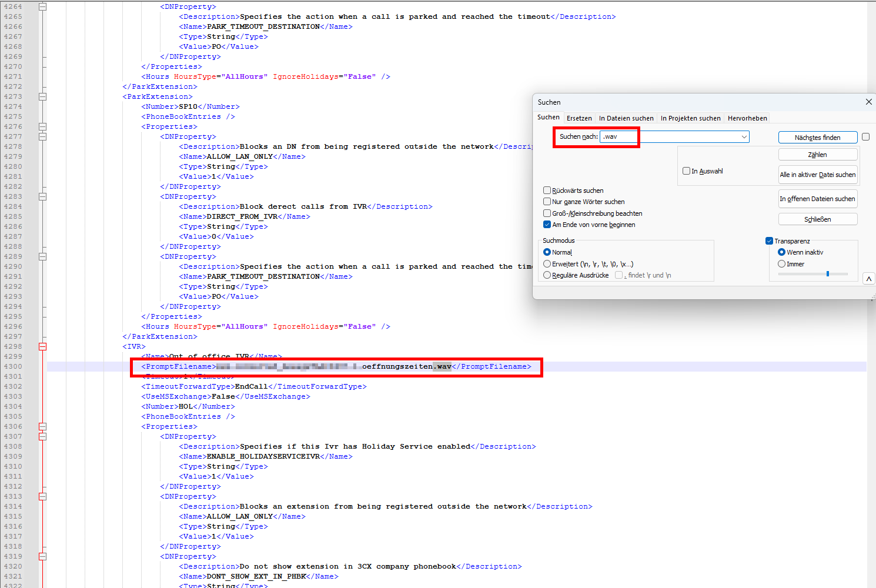Click the PromptFilename line ending in oeffnungszeiten.wav
Screen dimensions: 876x588
pyautogui.click(x=336, y=366)
